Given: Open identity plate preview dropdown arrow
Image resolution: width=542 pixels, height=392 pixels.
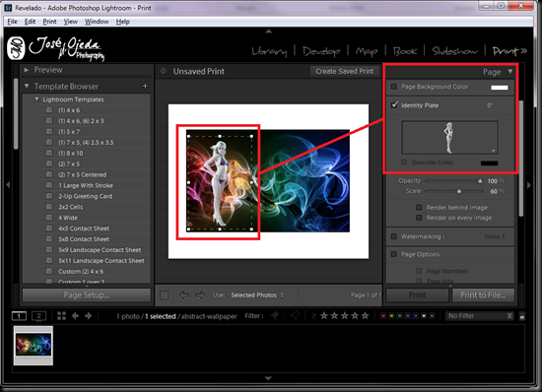Looking at the screenshot, I should coord(494,151).
